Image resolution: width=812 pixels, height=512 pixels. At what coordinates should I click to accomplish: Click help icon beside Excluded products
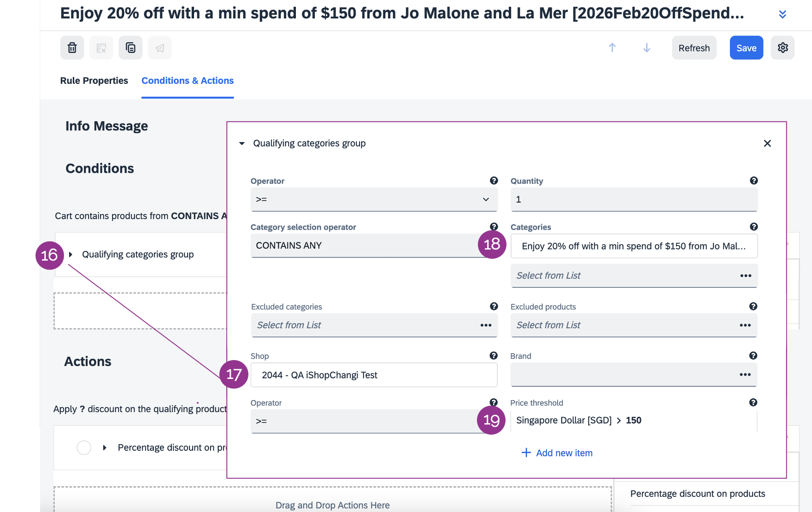pos(753,306)
